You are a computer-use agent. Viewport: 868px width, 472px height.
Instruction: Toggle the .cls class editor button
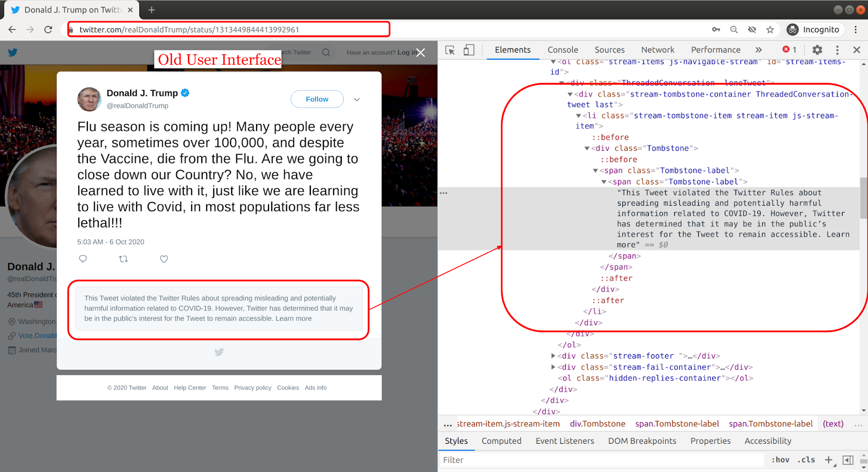click(807, 460)
